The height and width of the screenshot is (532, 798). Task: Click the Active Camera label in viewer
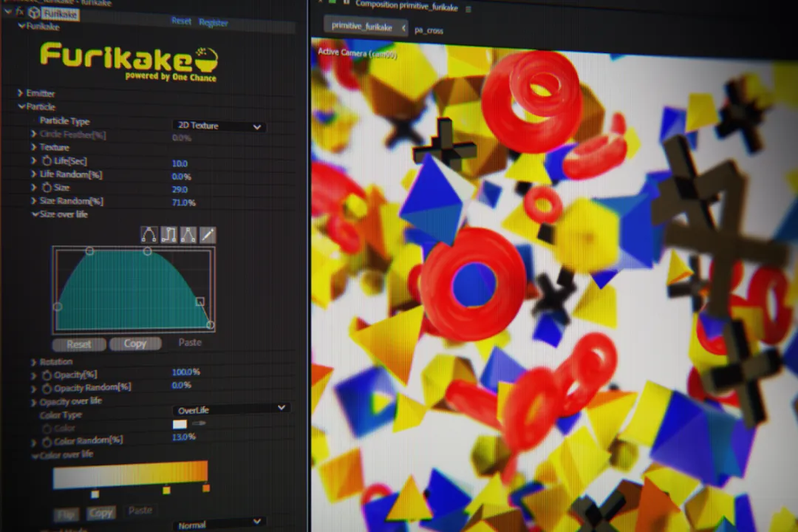point(358,53)
